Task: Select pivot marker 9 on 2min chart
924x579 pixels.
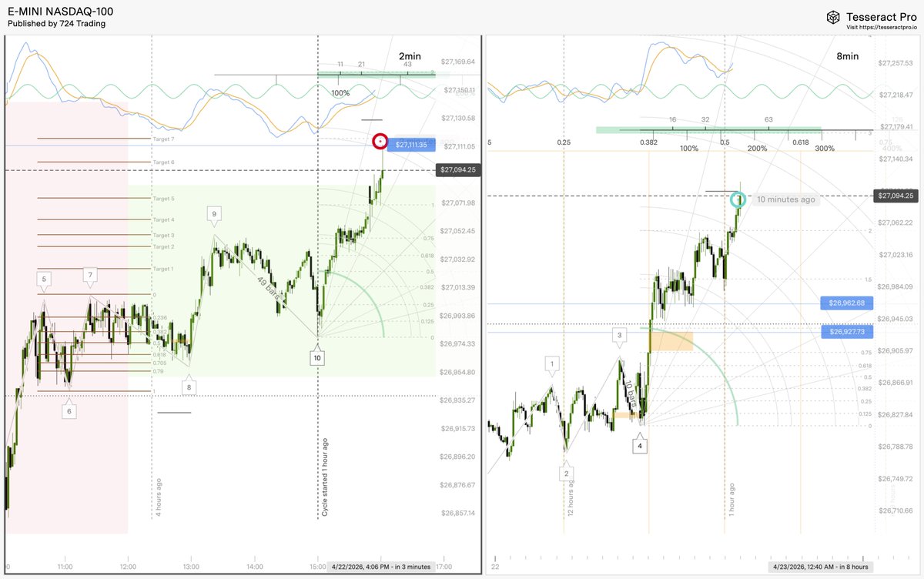Action: (x=214, y=213)
